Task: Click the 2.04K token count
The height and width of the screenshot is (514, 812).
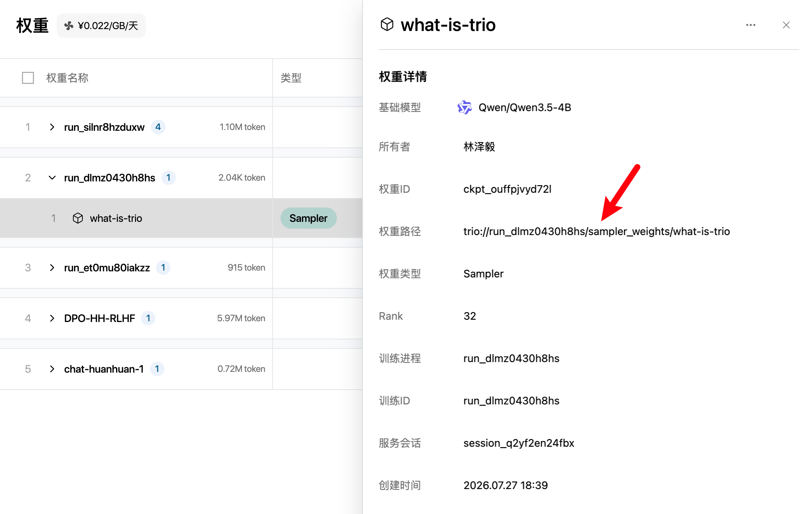Action: tap(242, 178)
